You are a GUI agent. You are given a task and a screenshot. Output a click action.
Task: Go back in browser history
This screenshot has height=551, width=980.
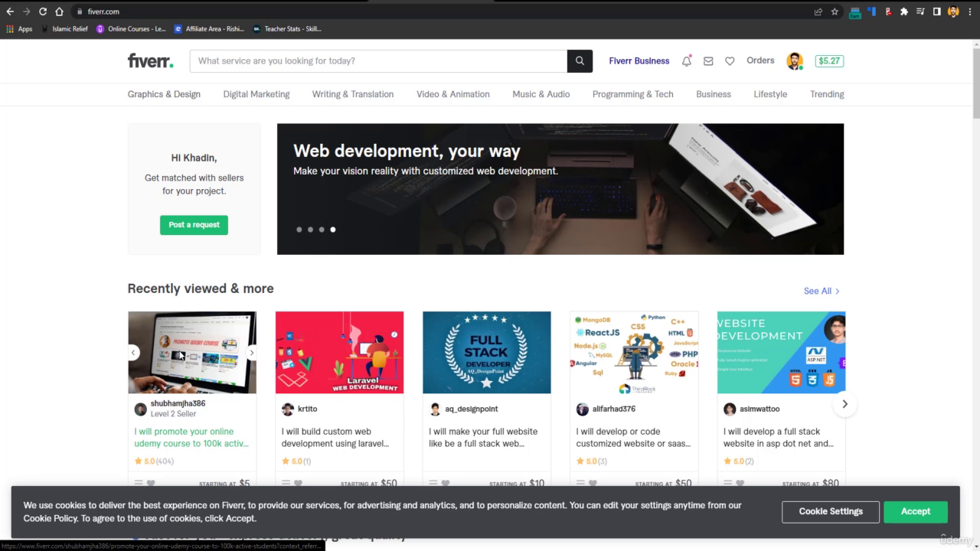click(10, 11)
